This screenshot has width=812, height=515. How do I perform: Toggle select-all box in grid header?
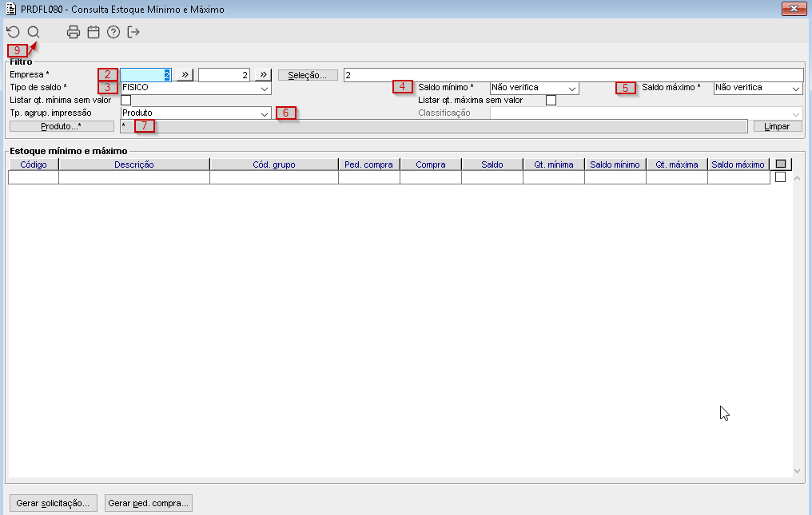[x=781, y=164]
